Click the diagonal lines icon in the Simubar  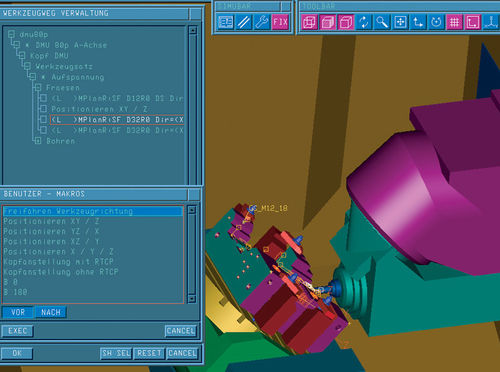(244, 22)
